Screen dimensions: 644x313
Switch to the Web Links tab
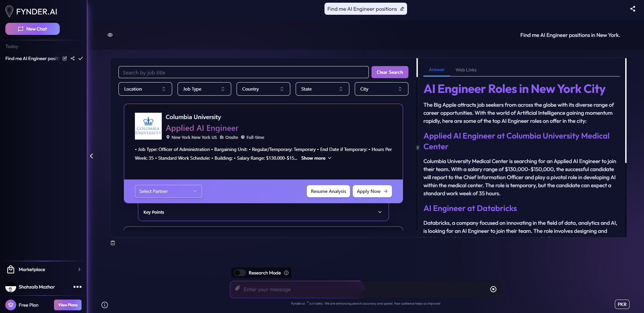(466, 70)
